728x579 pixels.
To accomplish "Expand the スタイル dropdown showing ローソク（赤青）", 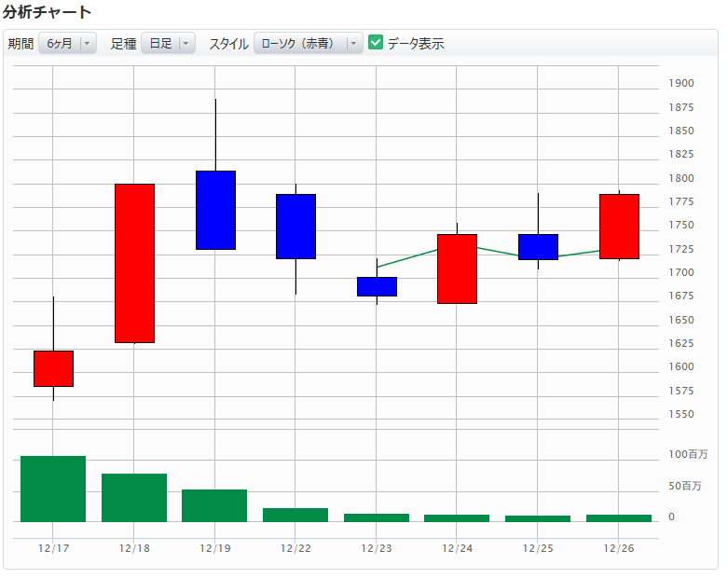I will pyautogui.click(x=308, y=44).
